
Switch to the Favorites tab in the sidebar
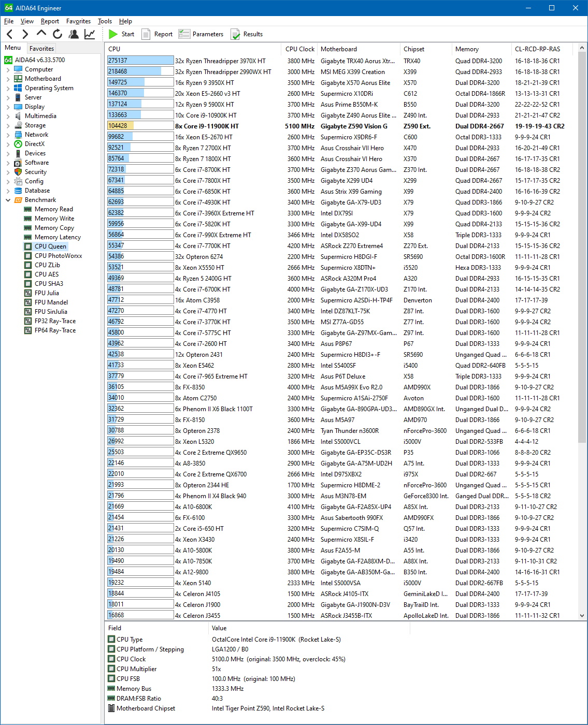41,48
